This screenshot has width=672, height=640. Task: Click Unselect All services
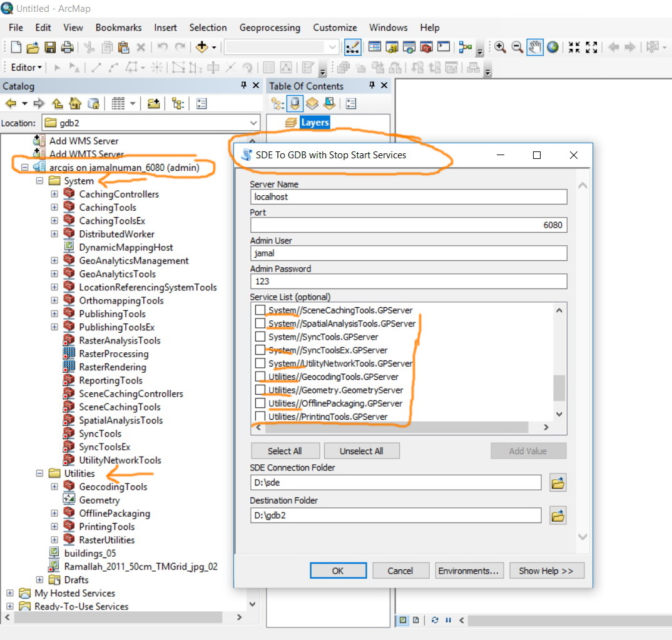(x=362, y=450)
